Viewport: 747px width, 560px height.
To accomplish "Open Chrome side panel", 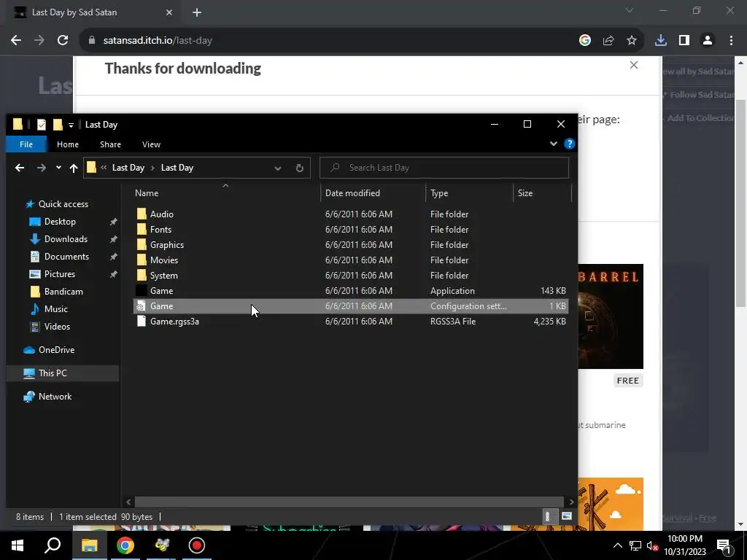I will click(x=684, y=41).
